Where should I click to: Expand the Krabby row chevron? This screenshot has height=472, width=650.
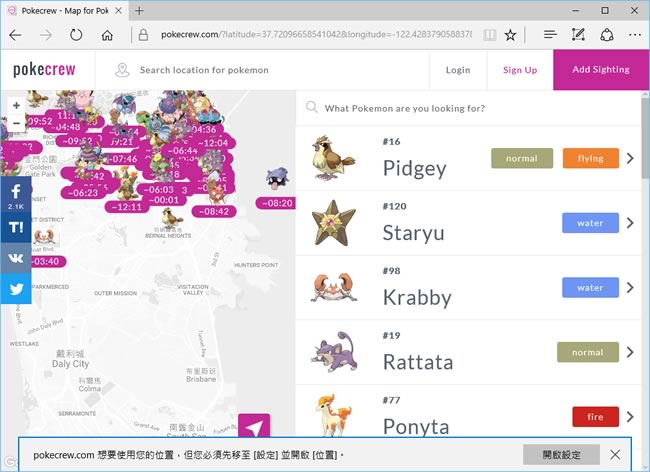pos(630,288)
